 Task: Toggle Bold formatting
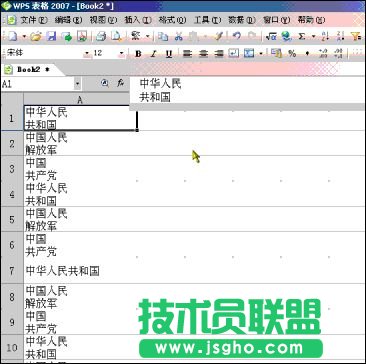138,54
